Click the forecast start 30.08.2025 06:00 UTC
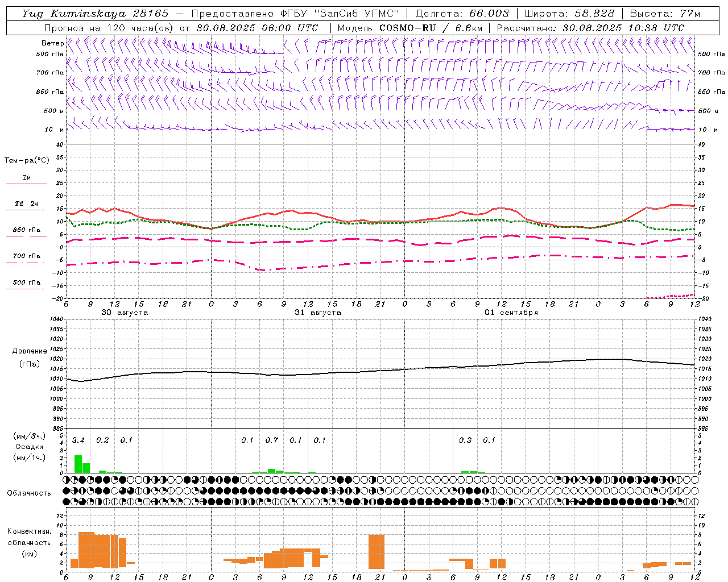Screen dimensions: 728x582 click(x=257, y=28)
